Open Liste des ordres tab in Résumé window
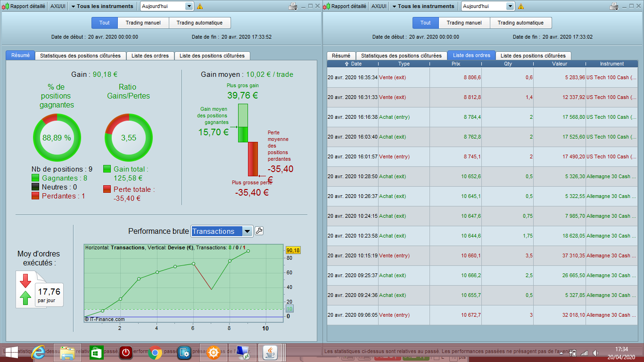 150,56
